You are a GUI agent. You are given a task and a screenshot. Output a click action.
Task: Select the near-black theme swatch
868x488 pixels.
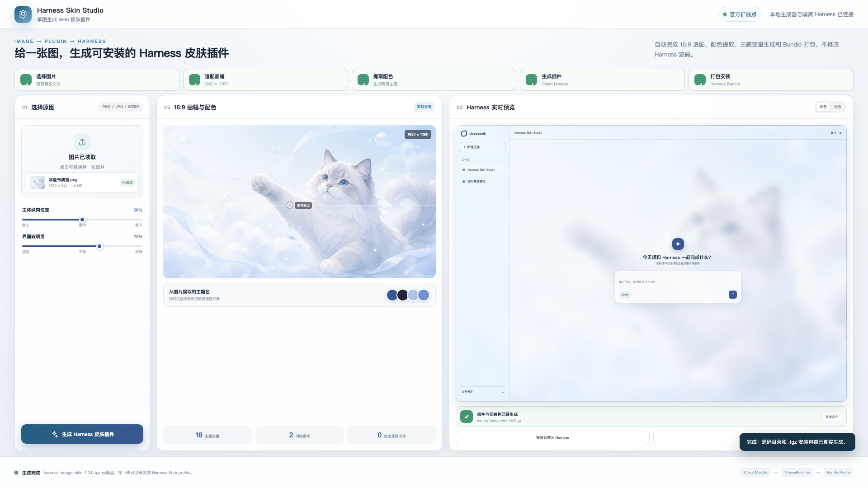pyautogui.click(x=402, y=295)
